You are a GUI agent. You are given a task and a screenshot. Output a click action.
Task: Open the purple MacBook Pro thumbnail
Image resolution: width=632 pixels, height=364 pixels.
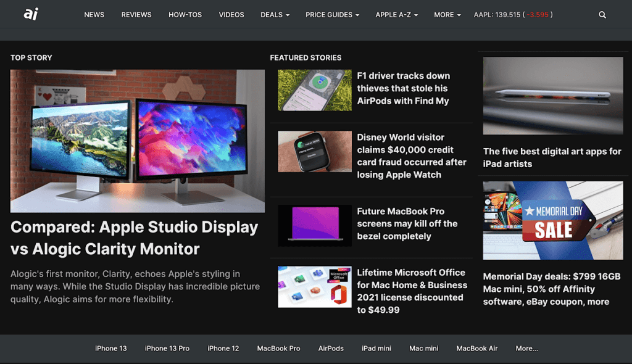(314, 225)
